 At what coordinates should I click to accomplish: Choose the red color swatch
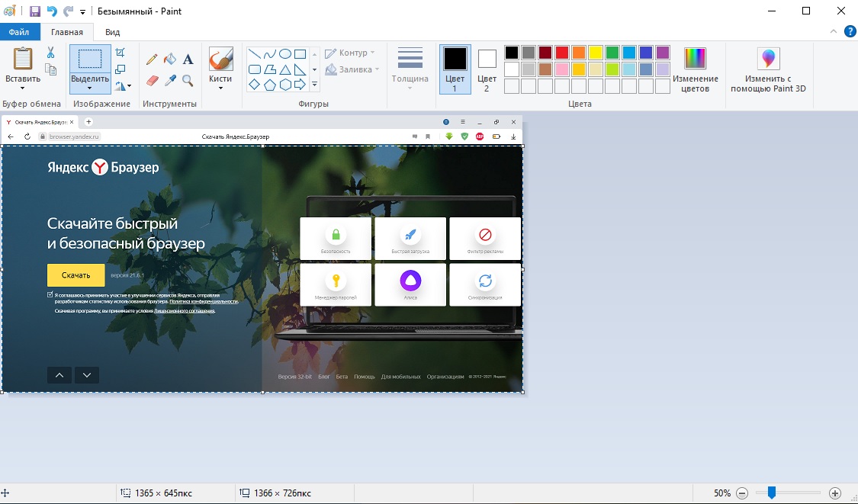pos(562,53)
